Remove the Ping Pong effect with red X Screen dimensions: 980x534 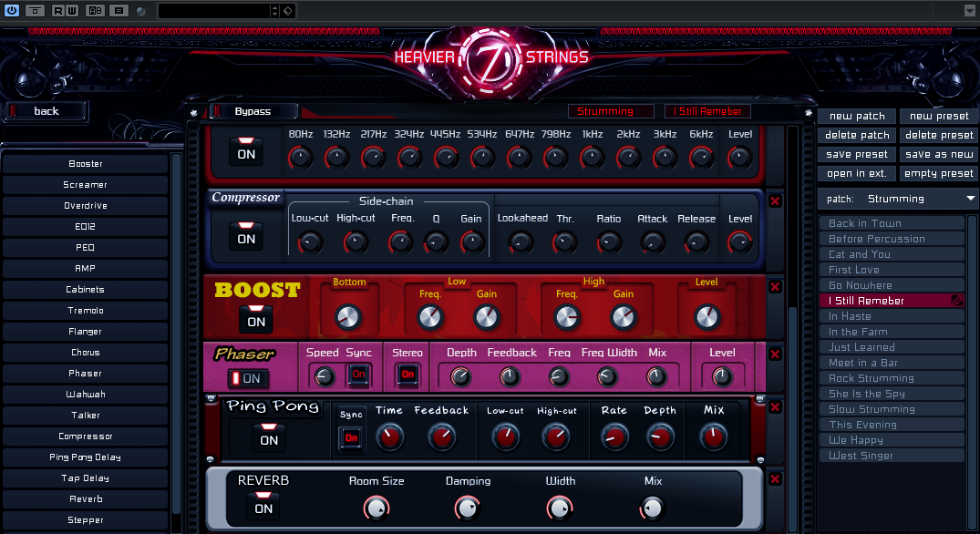click(775, 407)
